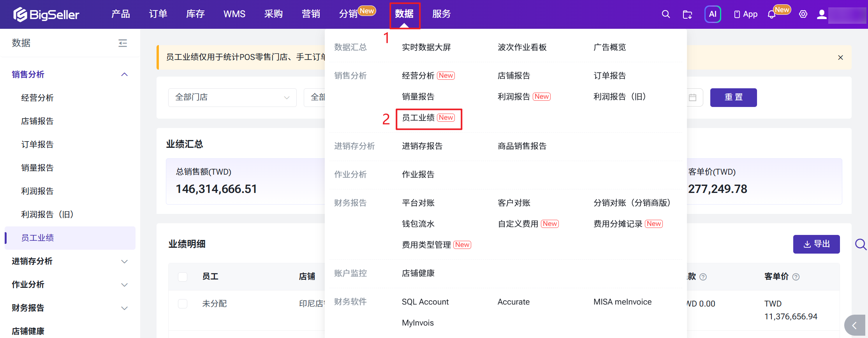Open the 服务 top menu

tap(442, 14)
